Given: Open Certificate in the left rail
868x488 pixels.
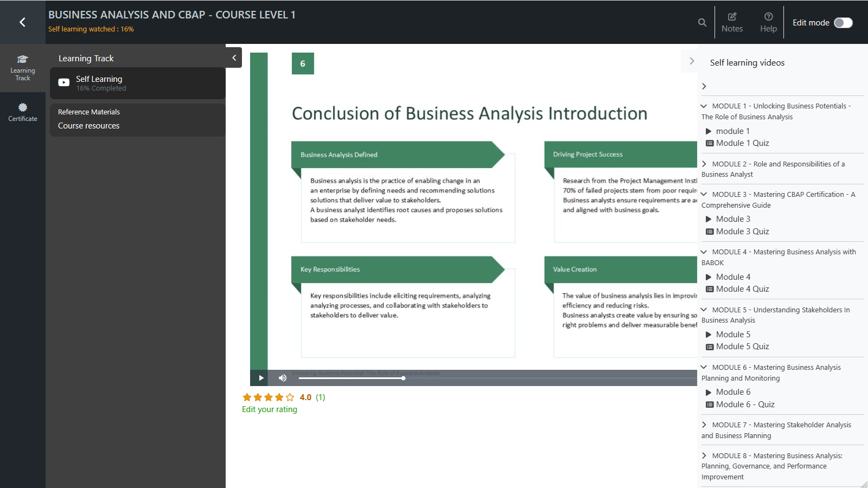Looking at the screenshot, I should (23, 112).
